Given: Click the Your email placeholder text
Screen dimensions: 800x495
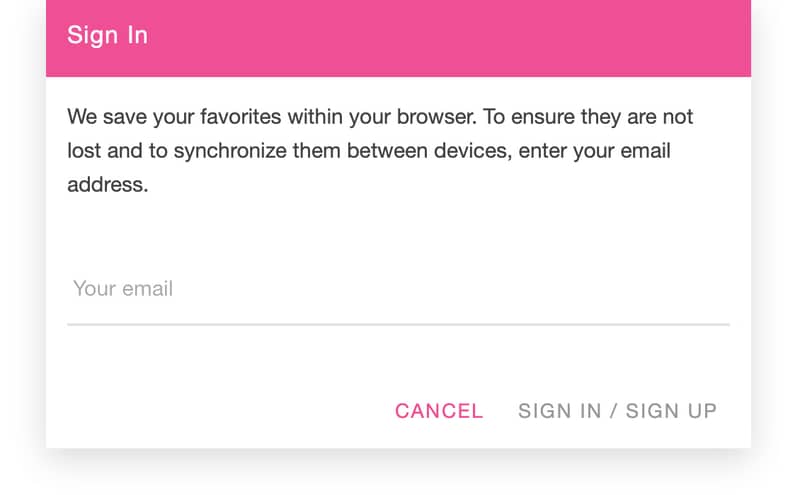Looking at the screenshot, I should [123, 289].
